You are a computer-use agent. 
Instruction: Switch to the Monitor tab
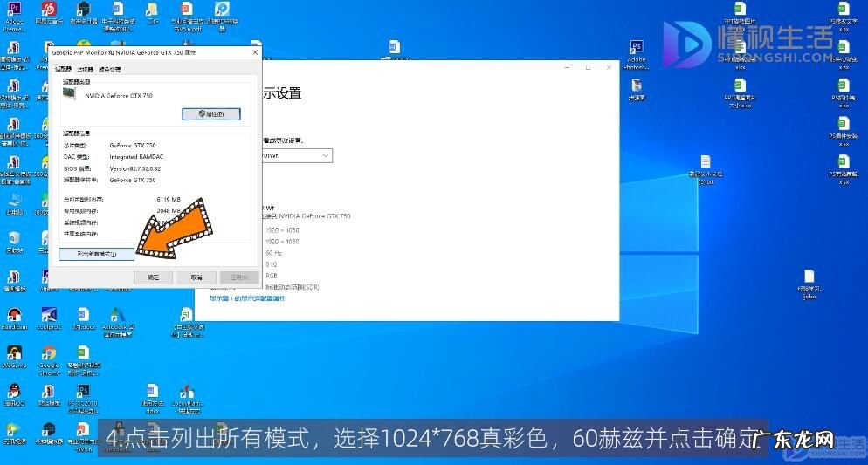point(86,69)
